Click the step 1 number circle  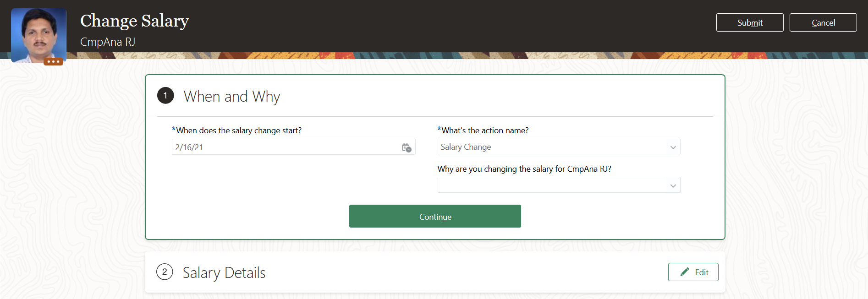[165, 96]
